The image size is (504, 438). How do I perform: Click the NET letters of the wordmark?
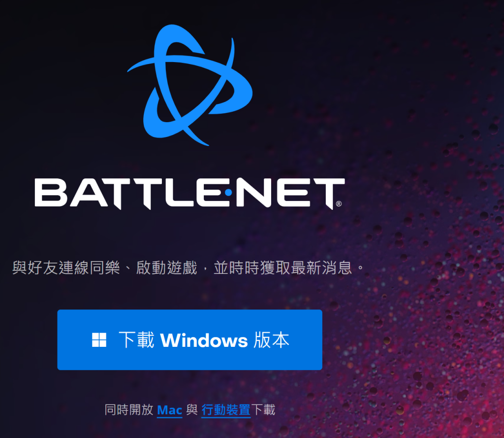coord(290,193)
